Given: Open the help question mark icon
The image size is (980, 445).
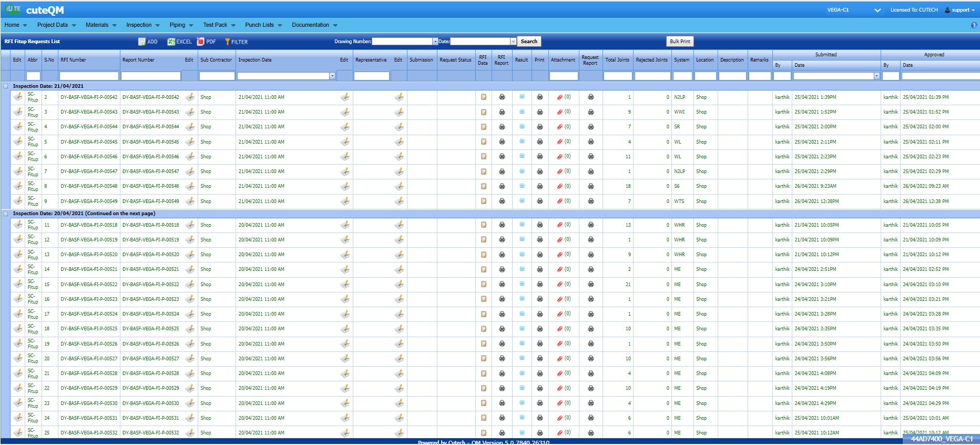Looking at the screenshot, I should pyautogui.click(x=974, y=25).
